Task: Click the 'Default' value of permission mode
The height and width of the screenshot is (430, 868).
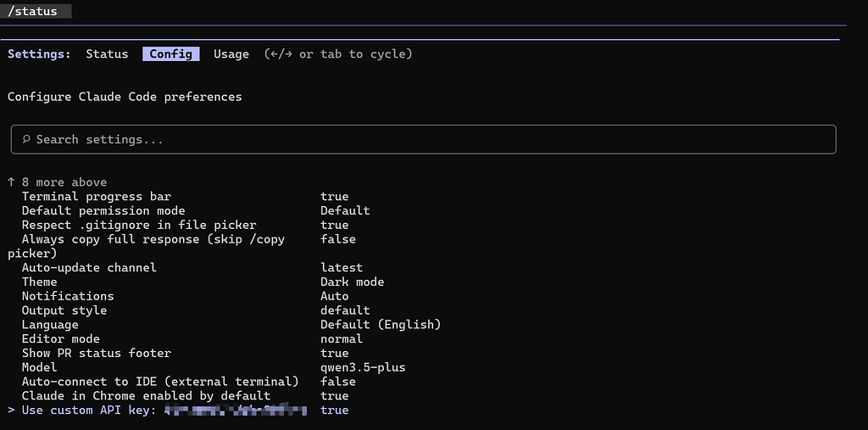Action: pos(345,211)
